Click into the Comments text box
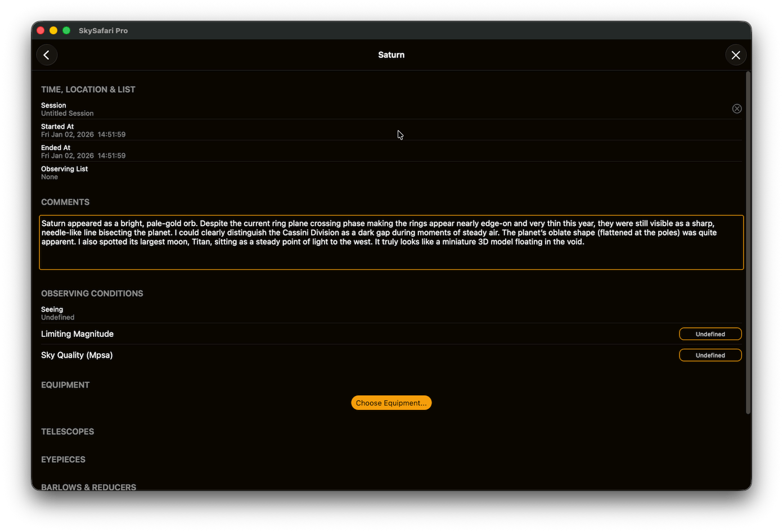 point(391,242)
